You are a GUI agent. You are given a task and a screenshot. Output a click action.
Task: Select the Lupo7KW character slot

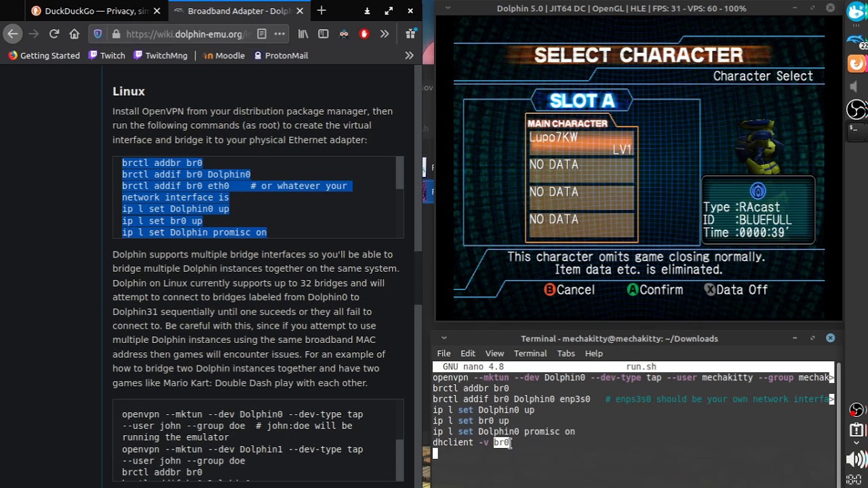[x=581, y=143]
